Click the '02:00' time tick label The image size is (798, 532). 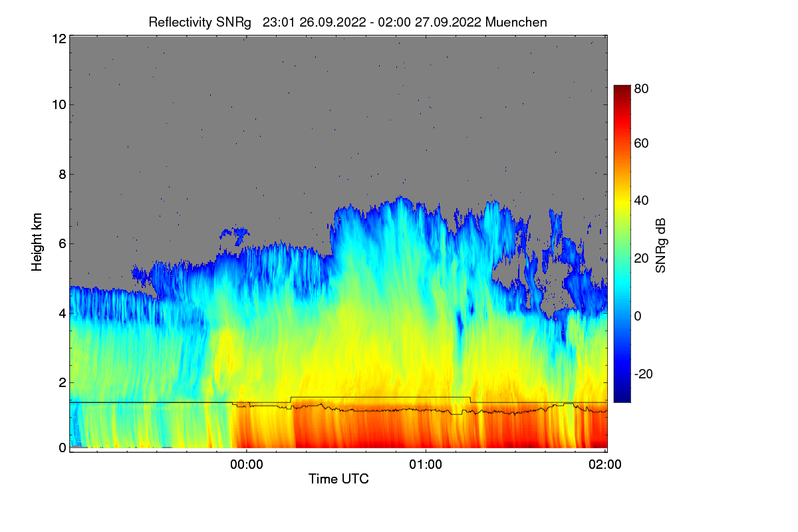click(605, 465)
